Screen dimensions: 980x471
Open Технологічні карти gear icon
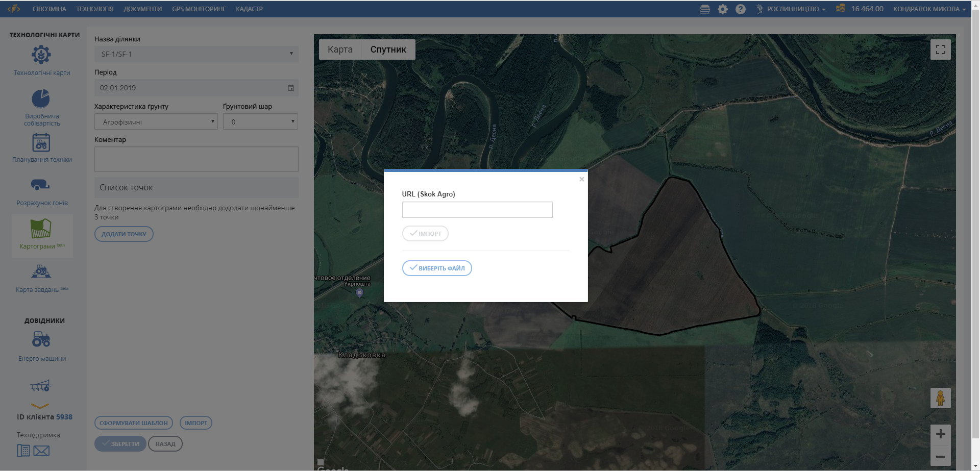(x=41, y=55)
